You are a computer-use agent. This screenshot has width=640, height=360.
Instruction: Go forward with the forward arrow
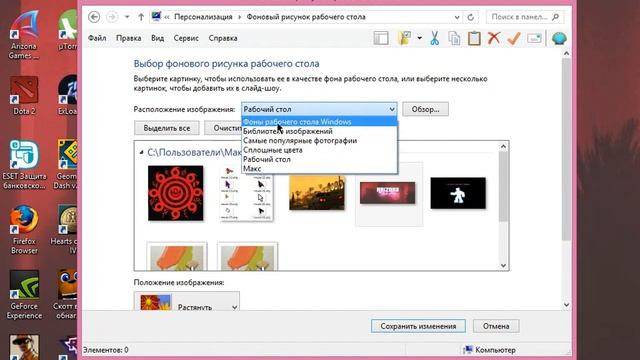coord(112,17)
